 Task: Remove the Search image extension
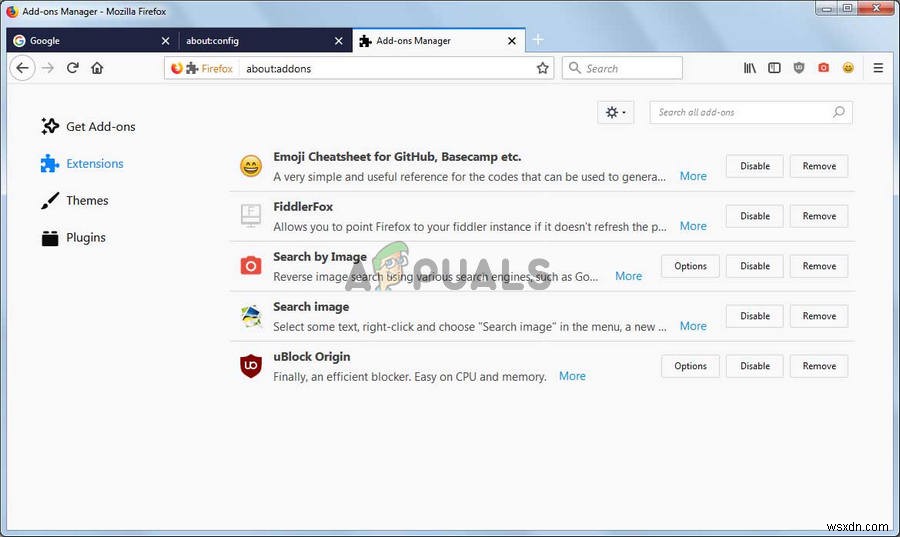click(x=819, y=316)
